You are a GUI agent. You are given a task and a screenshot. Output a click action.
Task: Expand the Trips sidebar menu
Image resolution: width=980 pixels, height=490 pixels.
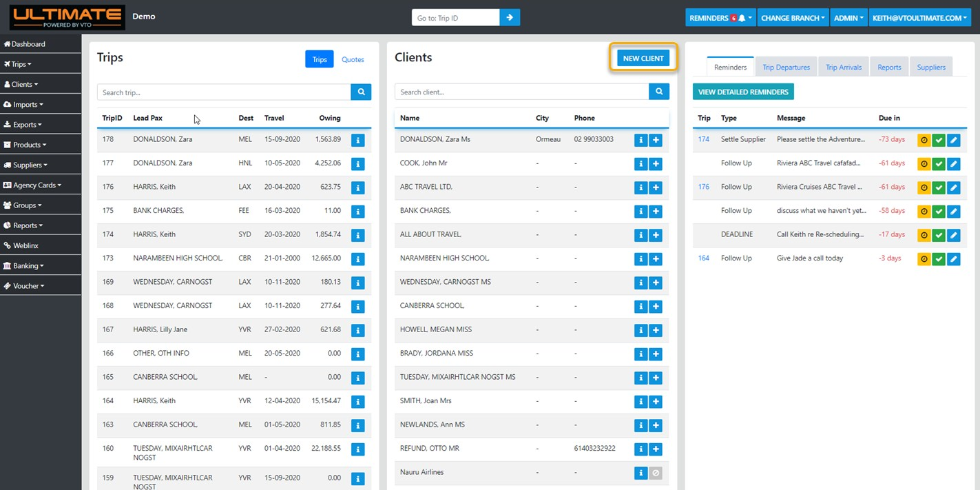[x=21, y=64]
